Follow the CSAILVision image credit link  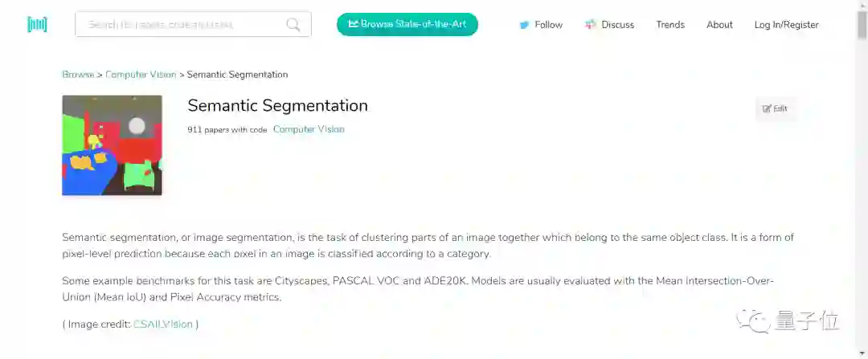tap(163, 324)
